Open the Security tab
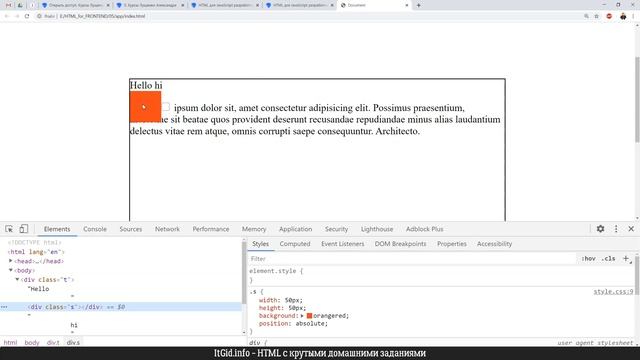This screenshot has height=360, width=640. click(336, 229)
